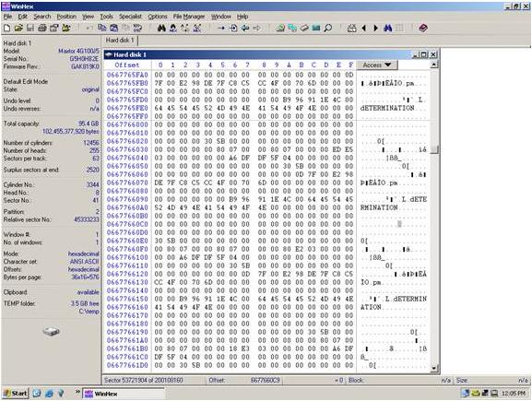The width and height of the screenshot is (532, 401).
Task: Click offset row 0667766150
Action: [x=127, y=299]
